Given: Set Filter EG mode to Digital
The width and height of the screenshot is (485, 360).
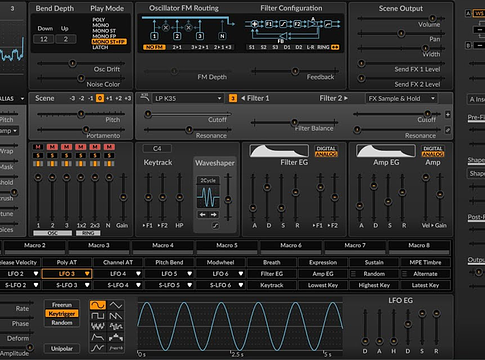Looking at the screenshot, I should tap(326, 149).
